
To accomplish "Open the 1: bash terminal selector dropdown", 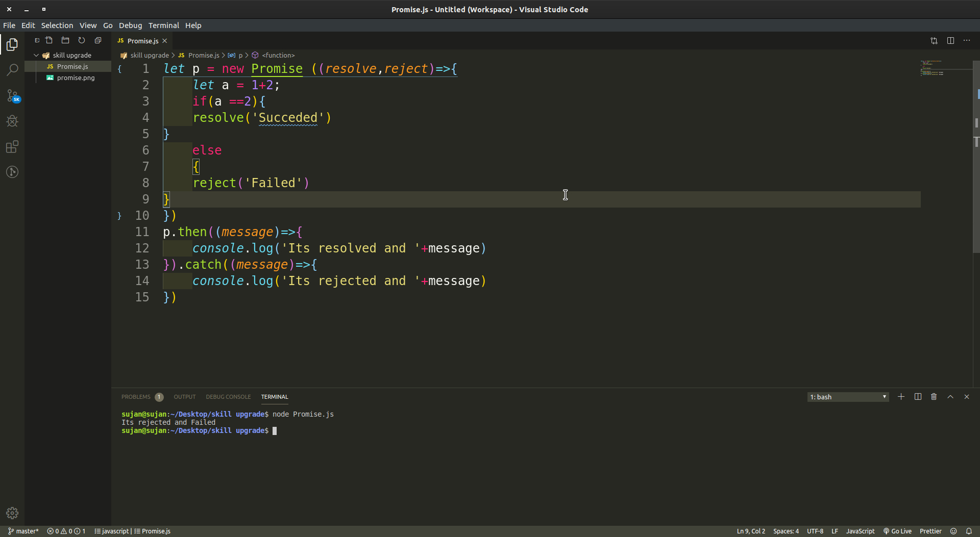I will coord(848,397).
